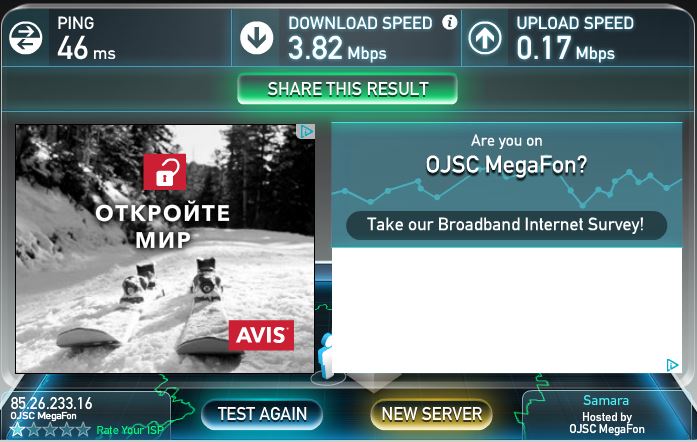
Task: Click Test Again button
Action: coord(262,414)
